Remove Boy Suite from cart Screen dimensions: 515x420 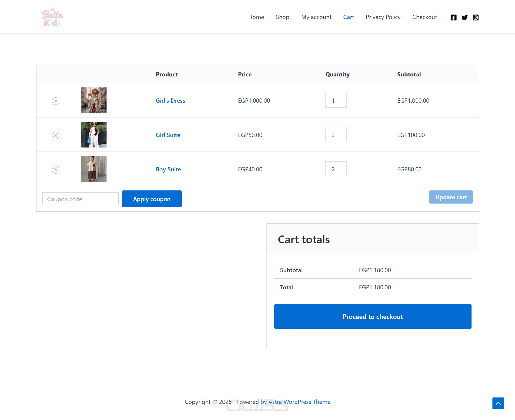point(56,170)
